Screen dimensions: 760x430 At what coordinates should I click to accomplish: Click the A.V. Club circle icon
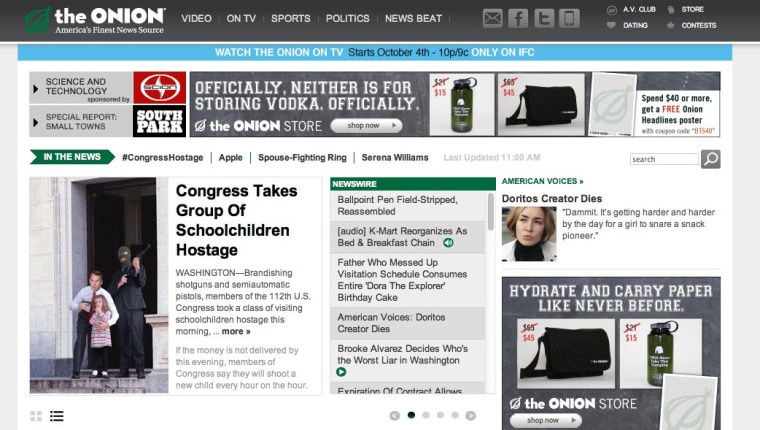tap(612, 10)
